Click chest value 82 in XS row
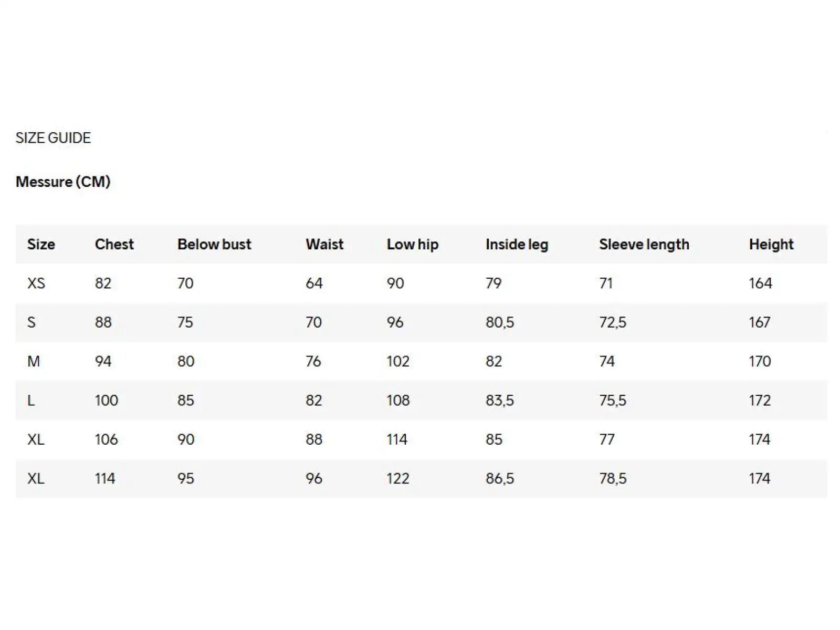Screen dimensions: 840x630 [x=103, y=283]
